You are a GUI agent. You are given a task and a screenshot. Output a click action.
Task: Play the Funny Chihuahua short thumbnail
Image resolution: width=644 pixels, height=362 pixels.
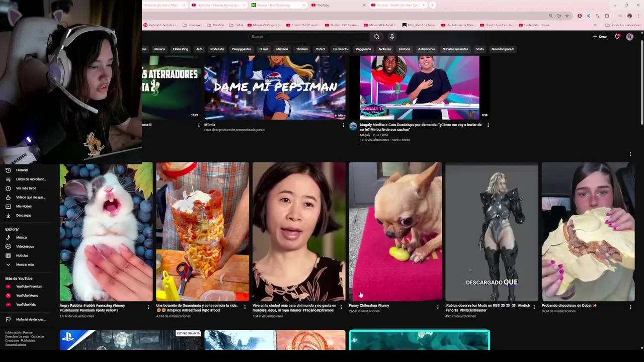coord(395,232)
